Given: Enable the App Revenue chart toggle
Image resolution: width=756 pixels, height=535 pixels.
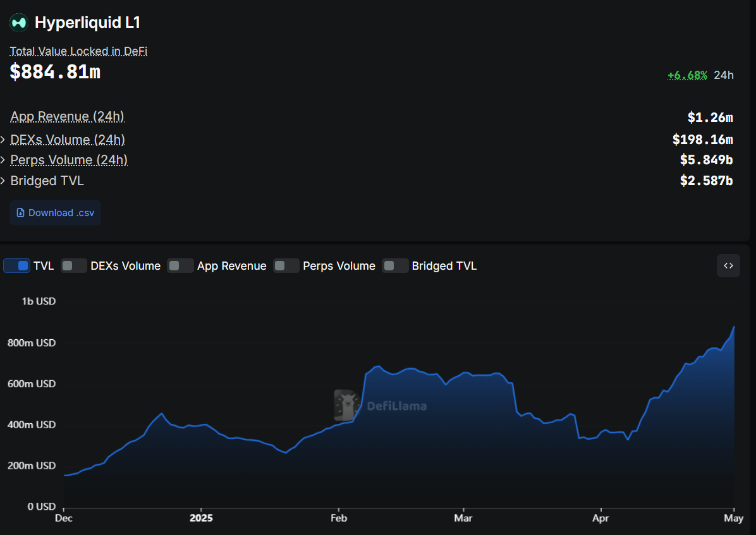Looking at the screenshot, I should click(x=180, y=265).
